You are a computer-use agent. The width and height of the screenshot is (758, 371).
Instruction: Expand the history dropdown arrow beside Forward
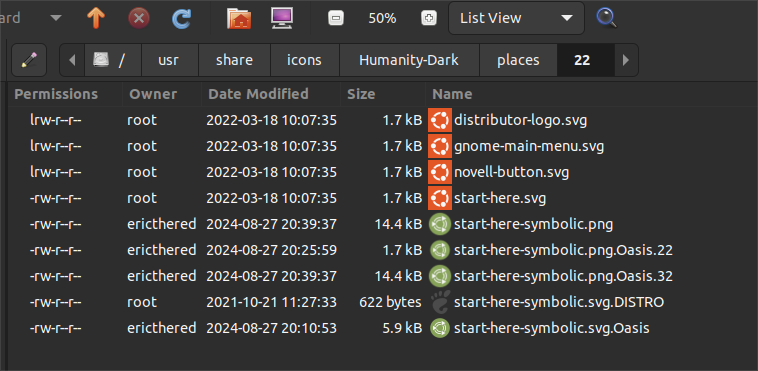click(x=56, y=18)
